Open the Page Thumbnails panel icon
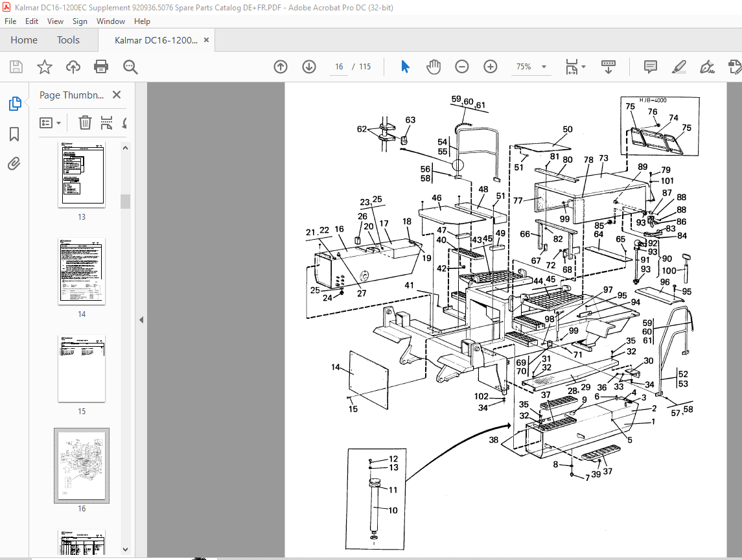This screenshot has width=742, height=560. click(16, 102)
